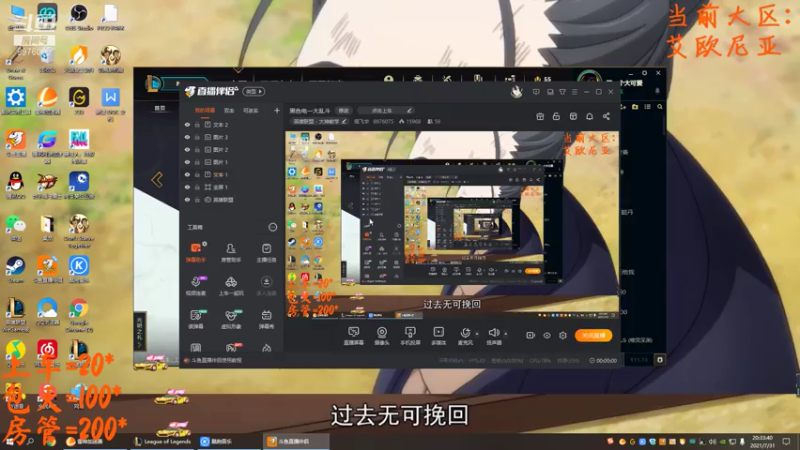The width and height of the screenshot is (800, 450).
Task: Open the 主播任务 streamer tasks tool
Action: (266, 252)
